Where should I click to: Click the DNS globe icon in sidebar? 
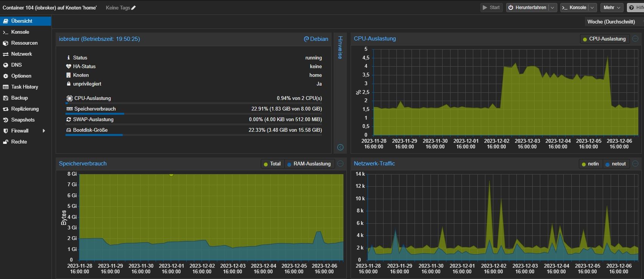point(6,65)
